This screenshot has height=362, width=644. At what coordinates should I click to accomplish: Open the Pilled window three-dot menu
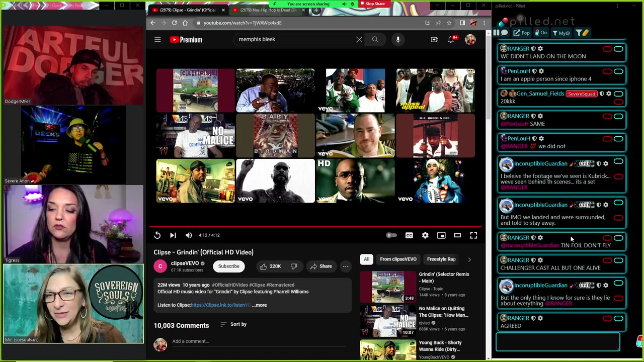coord(617,6)
